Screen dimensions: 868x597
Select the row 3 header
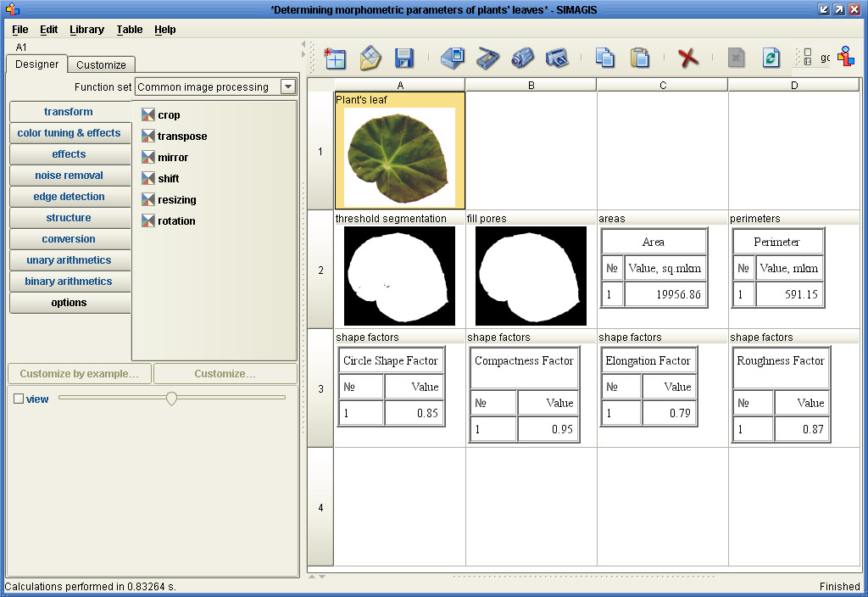pos(320,389)
